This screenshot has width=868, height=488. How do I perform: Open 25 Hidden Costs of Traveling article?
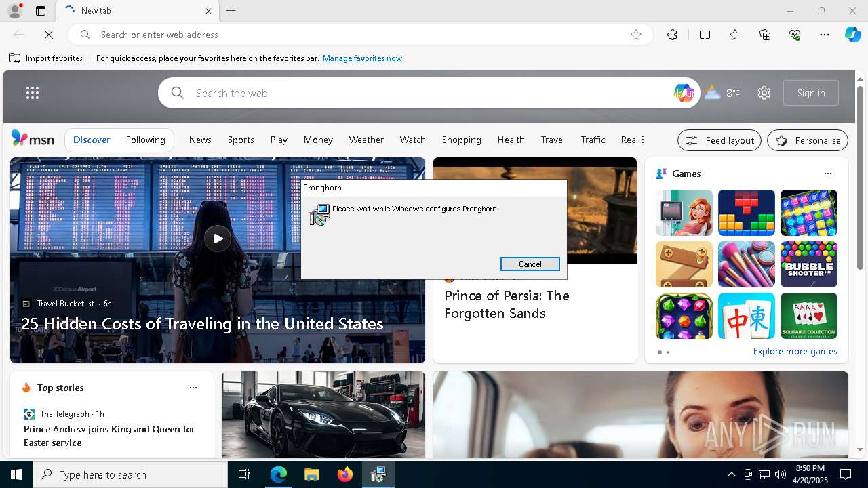tap(202, 323)
